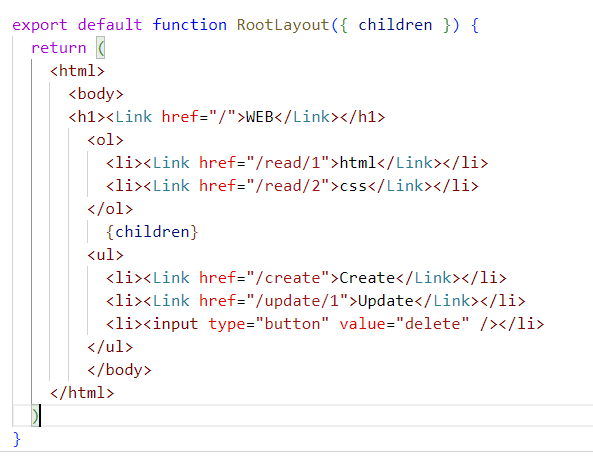Click the Update link text
593x457 pixels.
pos(386,301)
